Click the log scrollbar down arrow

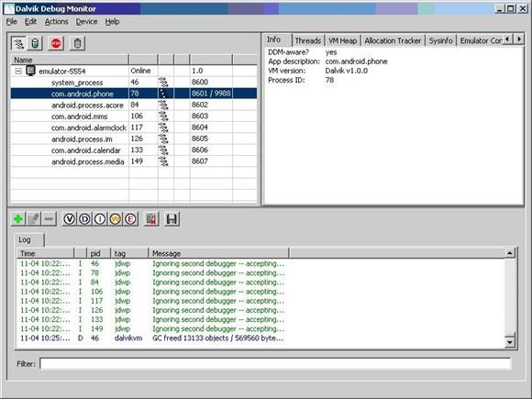click(510, 341)
